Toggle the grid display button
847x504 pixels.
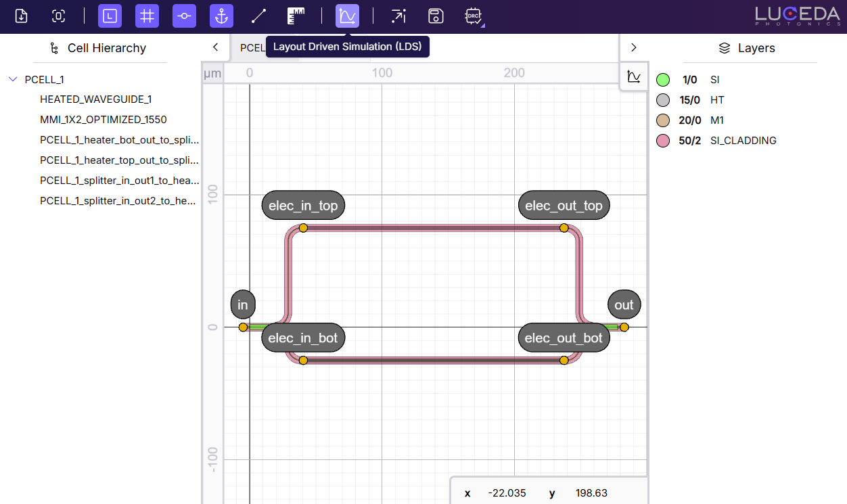pos(147,16)
